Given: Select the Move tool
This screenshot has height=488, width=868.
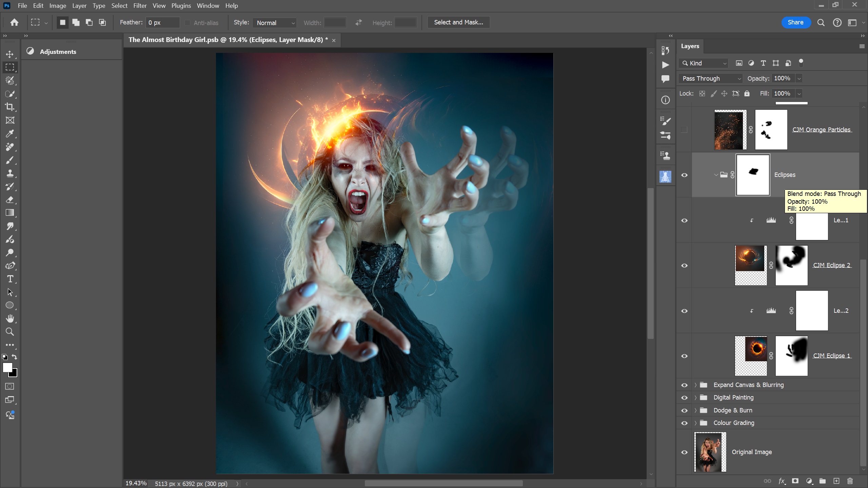Looking at the screenshot, I should (10, 54).
